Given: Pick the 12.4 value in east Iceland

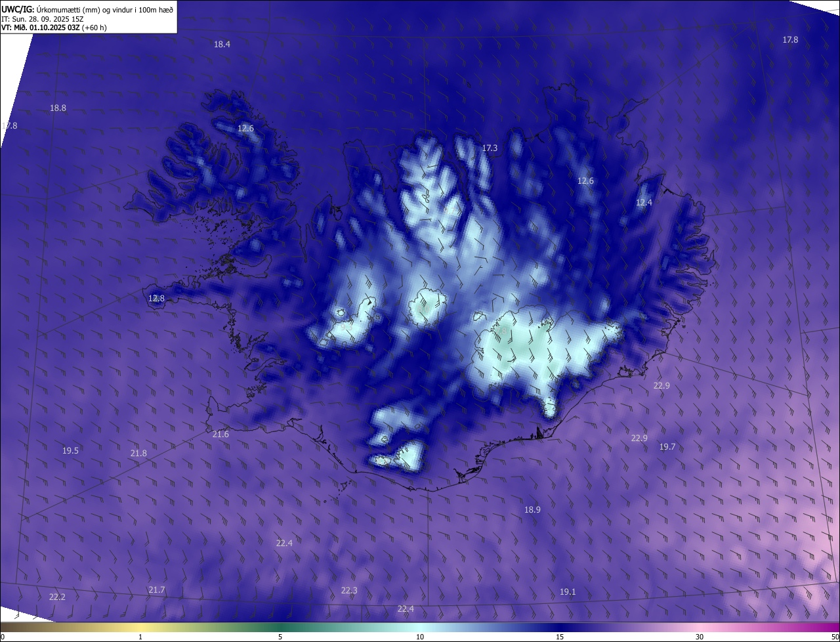Looking at the screenshot, I should pos(644,202).
